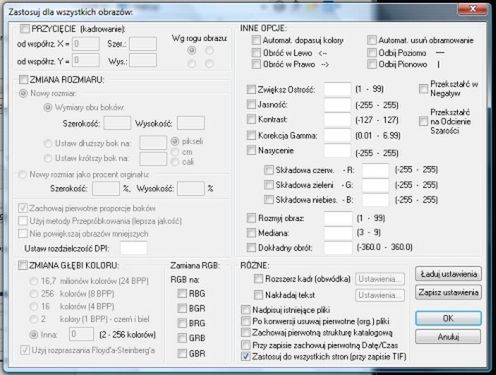496x375 pixels.
Task: Enable Automat. usuń obramowanie checkbox
Action: (372, 40)
